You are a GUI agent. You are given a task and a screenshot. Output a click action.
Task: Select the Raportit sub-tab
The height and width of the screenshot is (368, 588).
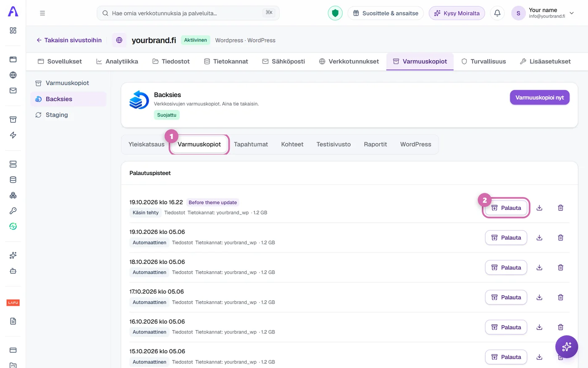click(375, 144)
